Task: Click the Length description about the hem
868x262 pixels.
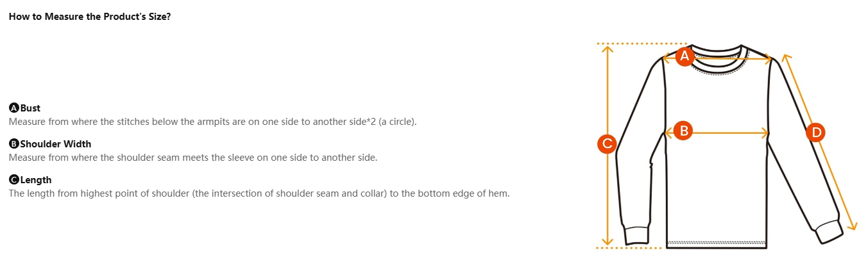Action: click(x=259, y=193)
